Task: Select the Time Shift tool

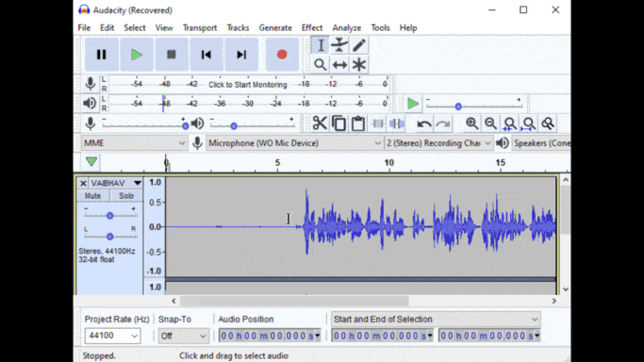Action: (339, 64)
